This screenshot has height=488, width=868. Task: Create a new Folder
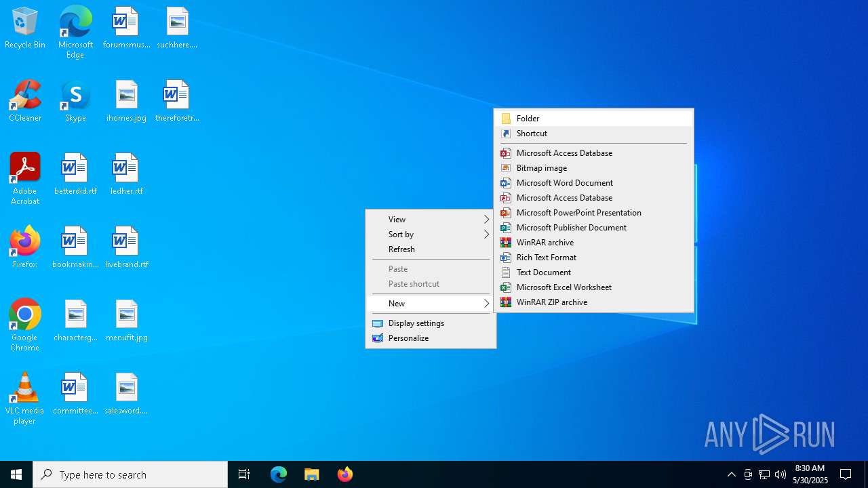(593, 119)
